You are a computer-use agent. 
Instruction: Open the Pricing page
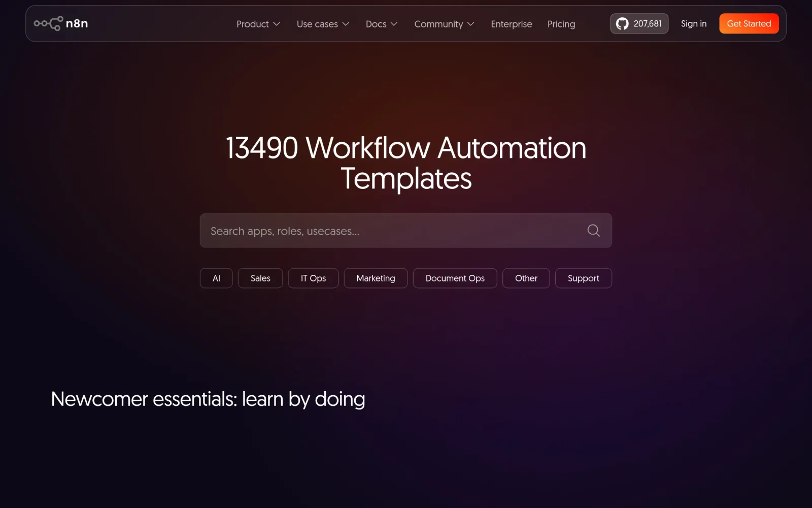pyautogui.click(x=561, y=24)
